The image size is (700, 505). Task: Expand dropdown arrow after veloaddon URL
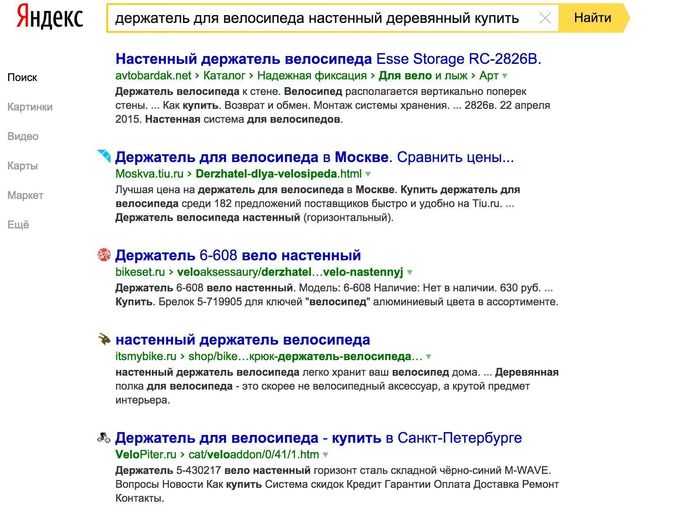[325, 455]
